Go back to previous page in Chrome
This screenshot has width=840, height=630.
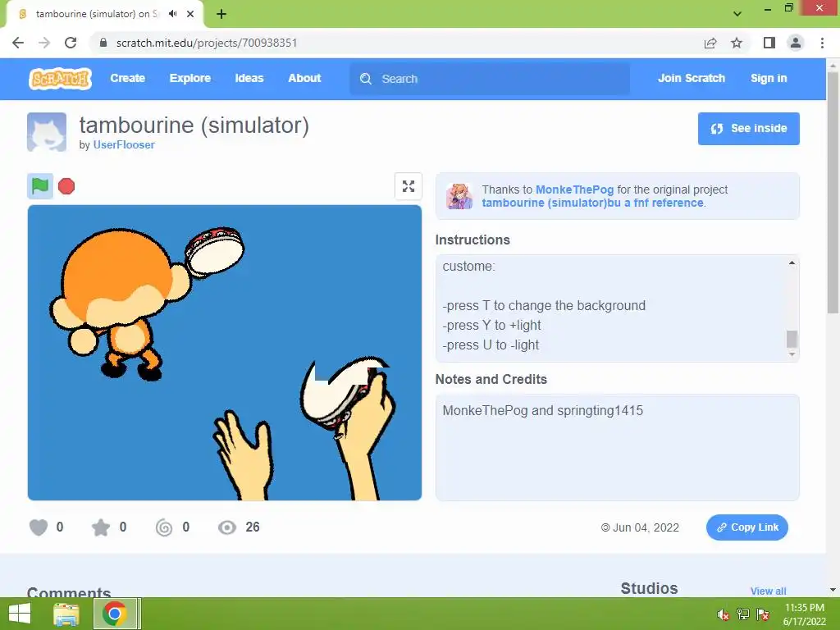(18, 43)
